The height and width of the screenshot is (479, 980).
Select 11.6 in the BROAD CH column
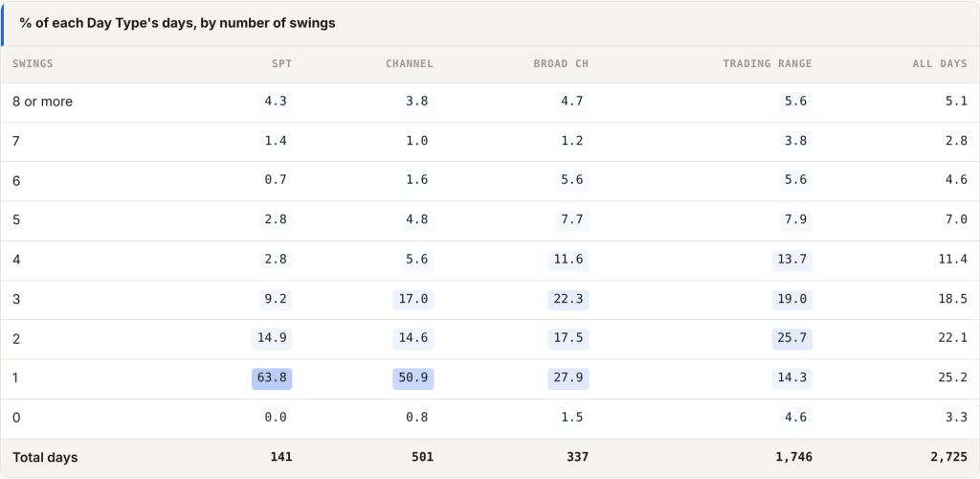pos(568,260)
